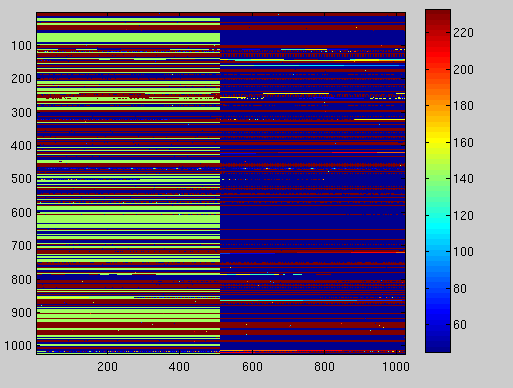Click y-axis tick label 300
The width and height of the screenshot is (513, 388).
click(21, 113)
